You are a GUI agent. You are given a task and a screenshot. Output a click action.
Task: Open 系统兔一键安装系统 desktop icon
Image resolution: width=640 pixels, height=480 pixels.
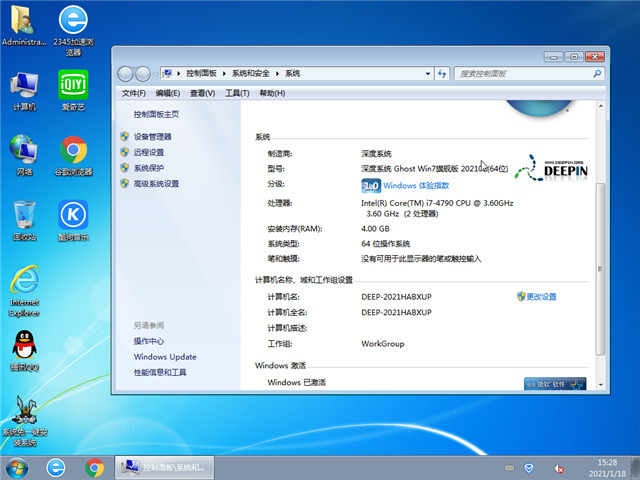(x=24, y=420)
